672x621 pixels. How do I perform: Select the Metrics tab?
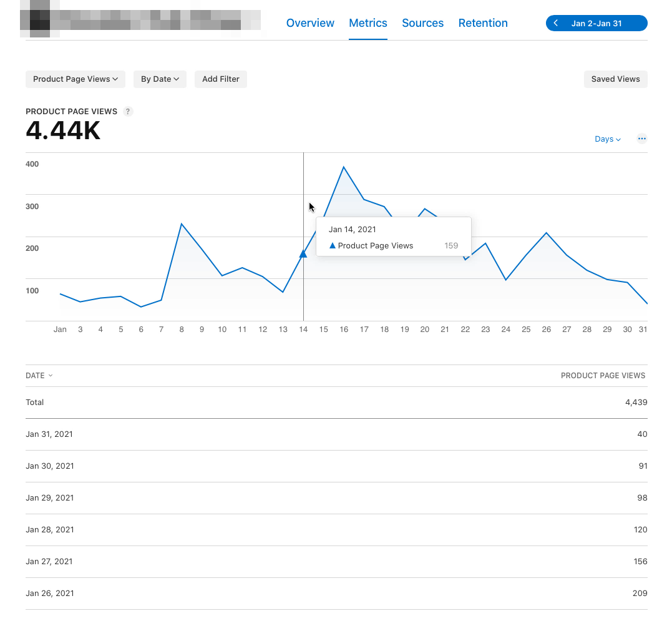click(x=368, y=23)
